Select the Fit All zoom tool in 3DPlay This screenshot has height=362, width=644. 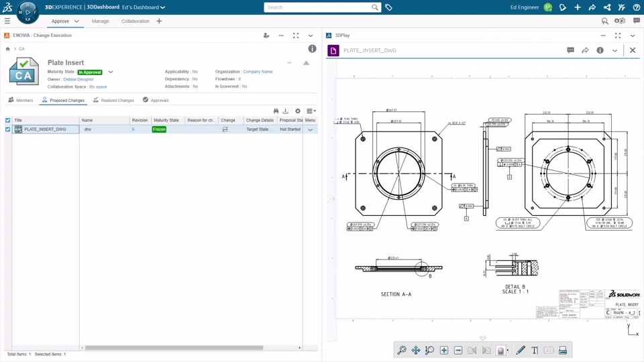point(402,350)
